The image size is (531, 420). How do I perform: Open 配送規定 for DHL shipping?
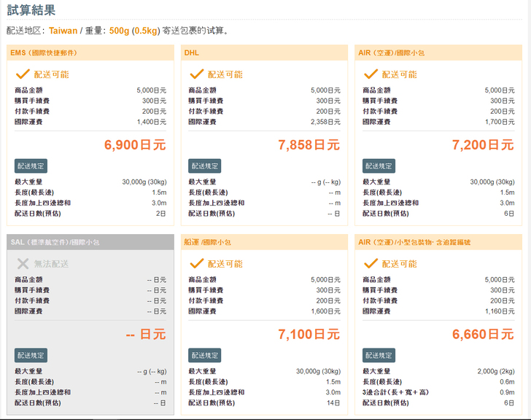(x=205, y=166)
